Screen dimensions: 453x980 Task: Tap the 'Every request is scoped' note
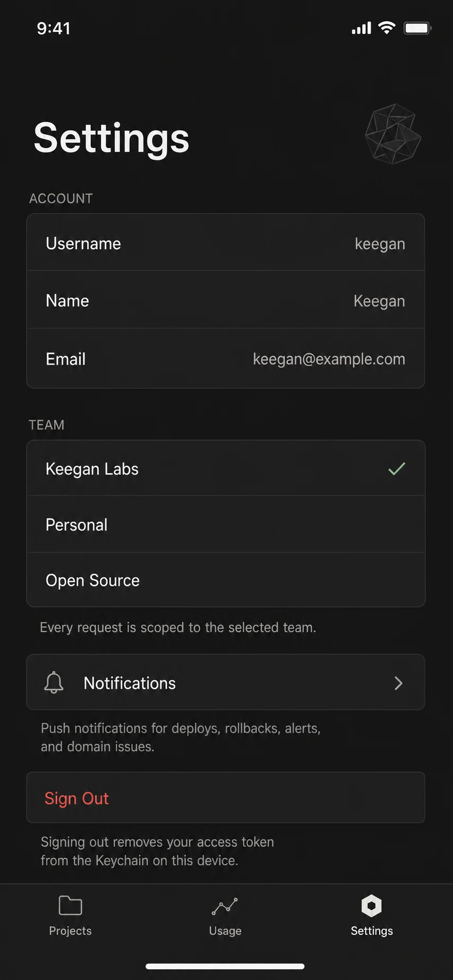point(178,628)
